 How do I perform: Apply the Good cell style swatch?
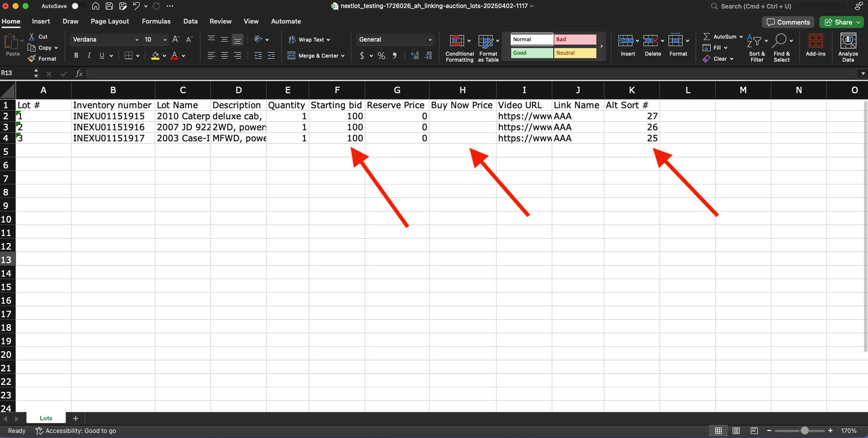click(532, 53)
